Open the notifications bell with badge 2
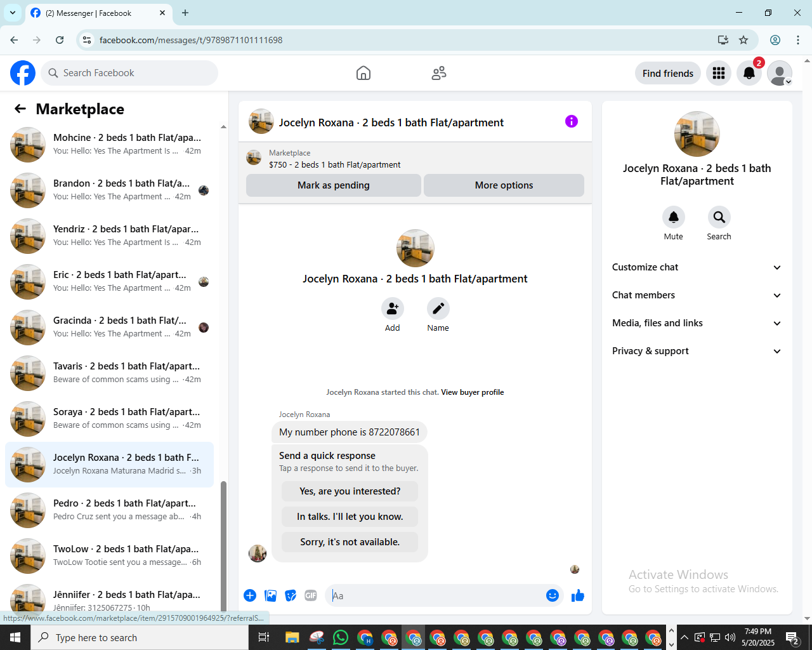 [x=749, y=73]
